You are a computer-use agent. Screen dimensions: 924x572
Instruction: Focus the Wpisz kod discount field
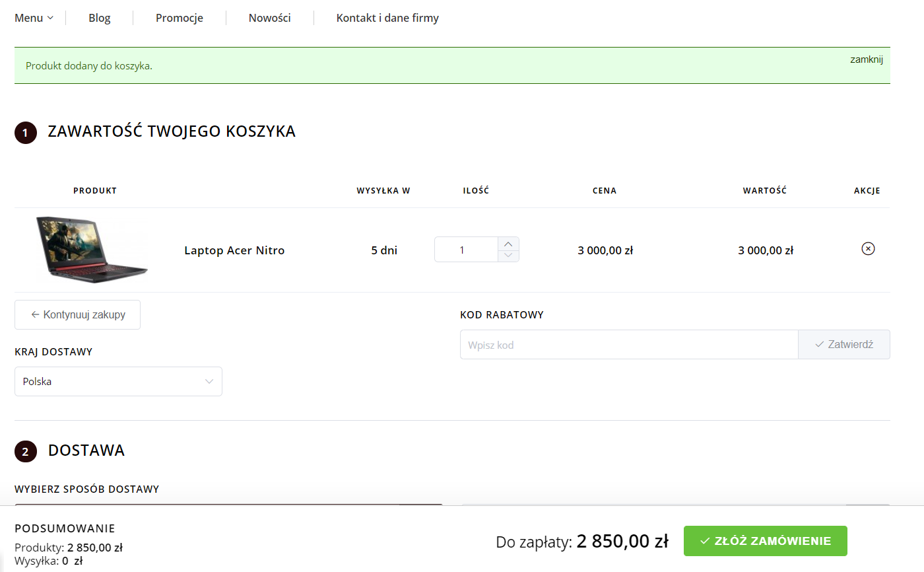pyautogui.click(x=629, y=345)
